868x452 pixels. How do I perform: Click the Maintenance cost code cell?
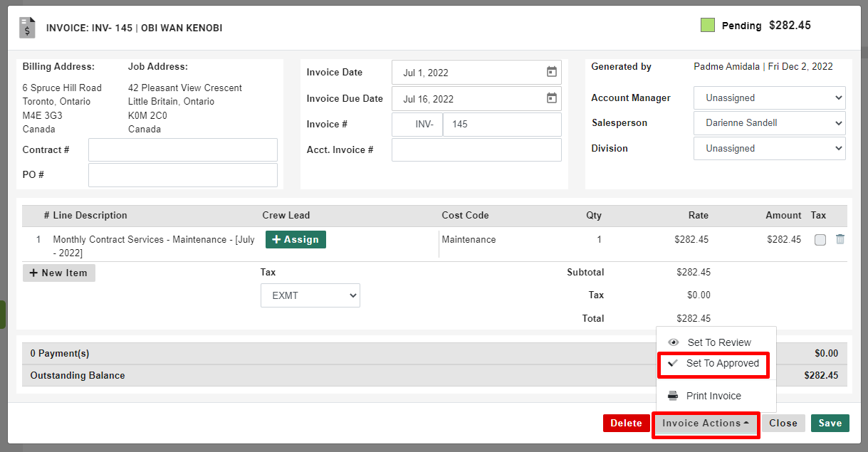(469, 240)
